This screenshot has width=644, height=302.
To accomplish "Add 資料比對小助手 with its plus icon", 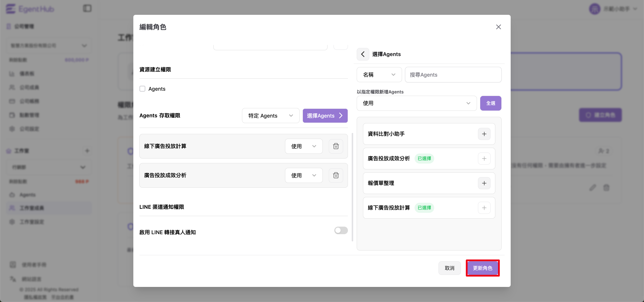I will pyautogui.click(x=484, y=134).
